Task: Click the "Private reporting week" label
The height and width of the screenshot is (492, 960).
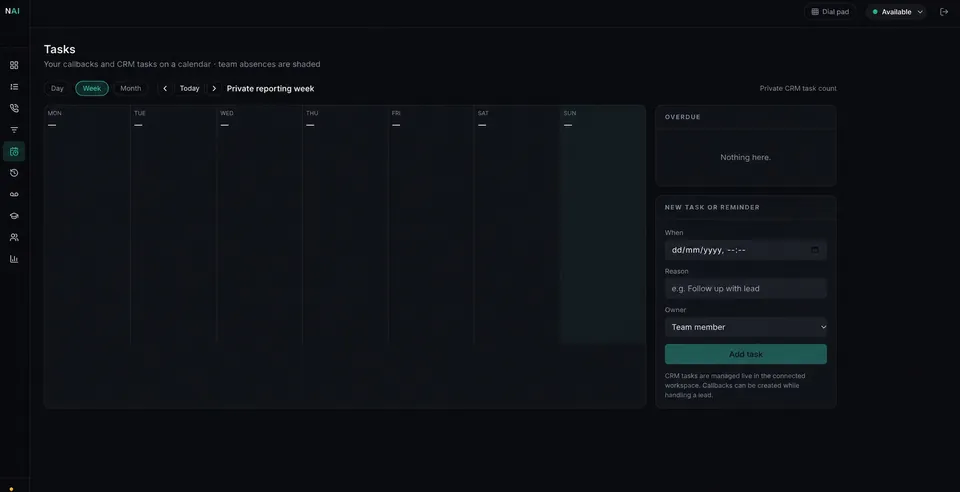Action: click(271, 89)
